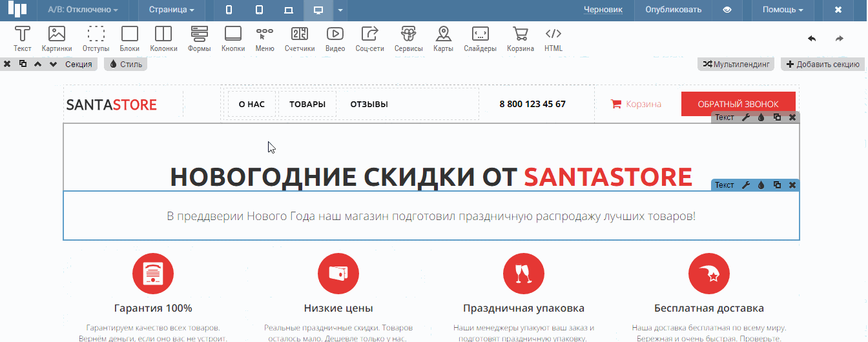Viewport: 868px width, 342px height.
Task: Click the ТОВАРЫ menu item
Action: click(307, 104)
